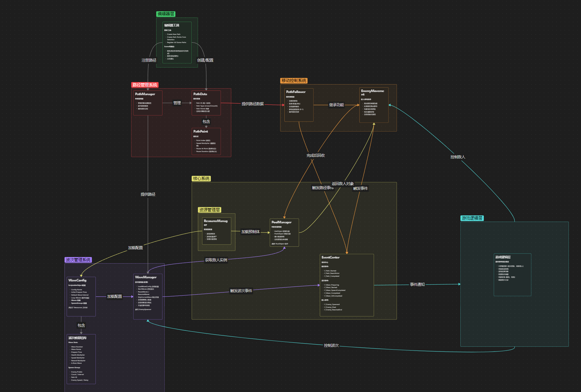Click the red 路径管理系统 group label

pyautogui.click(x=145, y=85)
